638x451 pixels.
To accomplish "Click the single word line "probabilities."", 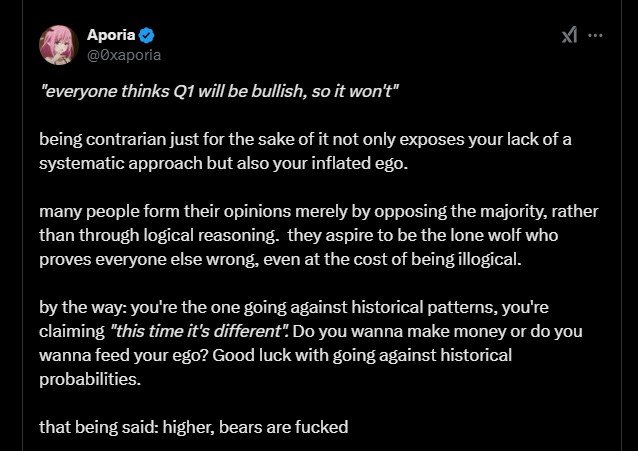I will [90, 379].
